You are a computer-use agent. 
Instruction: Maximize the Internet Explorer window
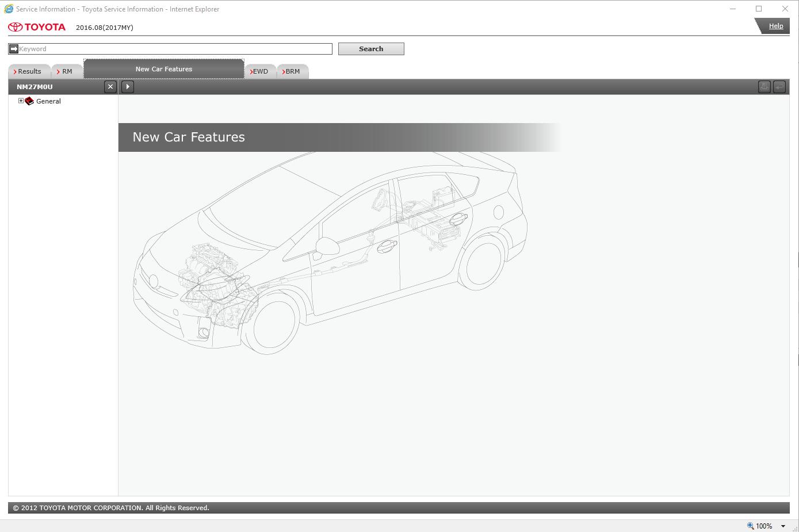click(x=759, y=9)
